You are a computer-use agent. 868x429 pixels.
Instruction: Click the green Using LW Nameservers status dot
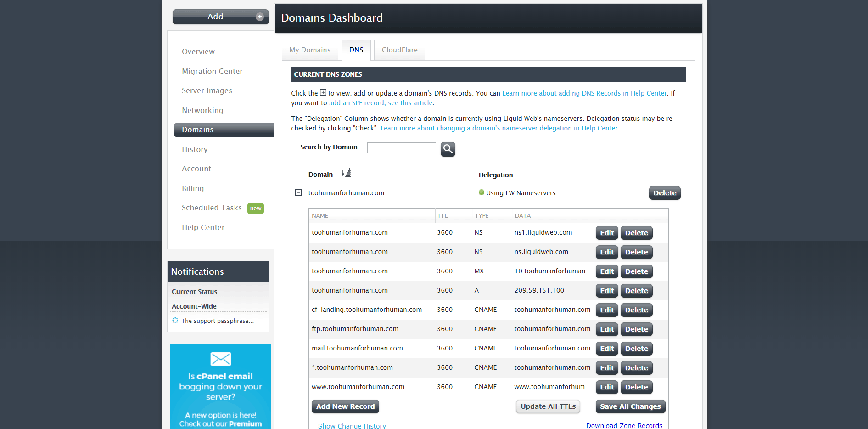(x=482, y=192)
